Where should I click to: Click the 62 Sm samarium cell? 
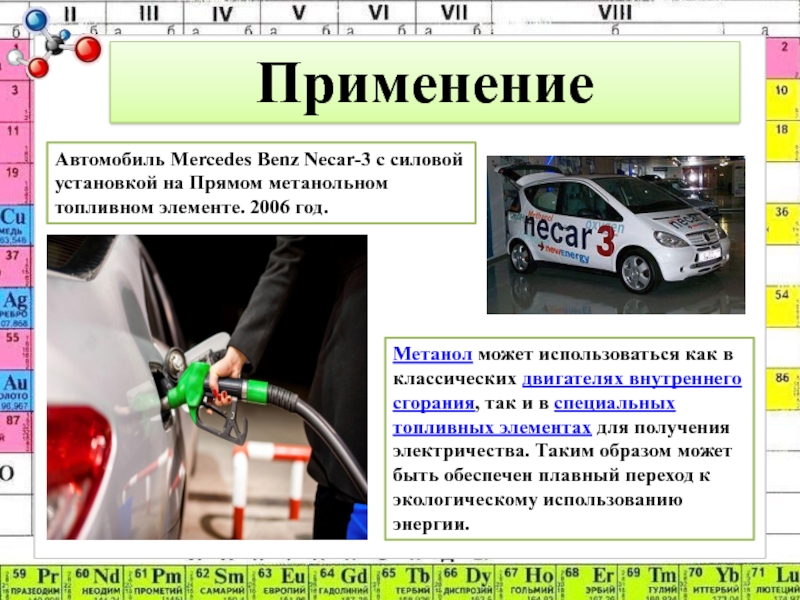click(216, 582)
